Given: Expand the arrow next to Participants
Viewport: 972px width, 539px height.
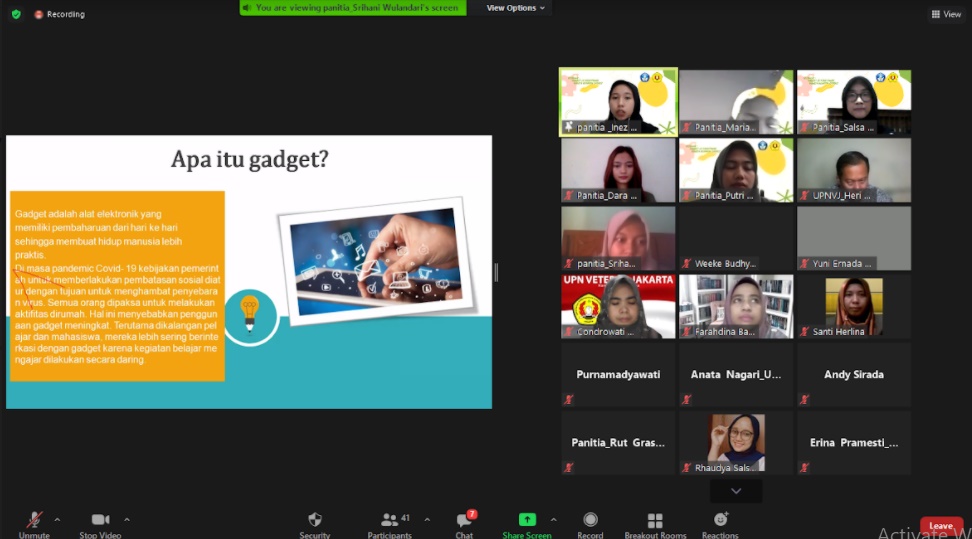Looking at the screenshot, I should (x=427, y=519).
